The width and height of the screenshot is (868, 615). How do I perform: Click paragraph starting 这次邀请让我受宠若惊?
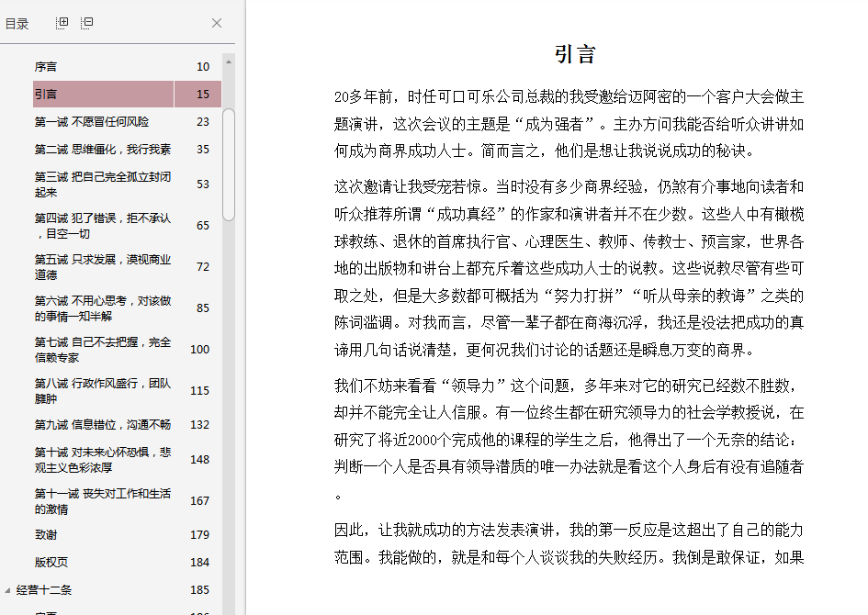coord(569,268)
